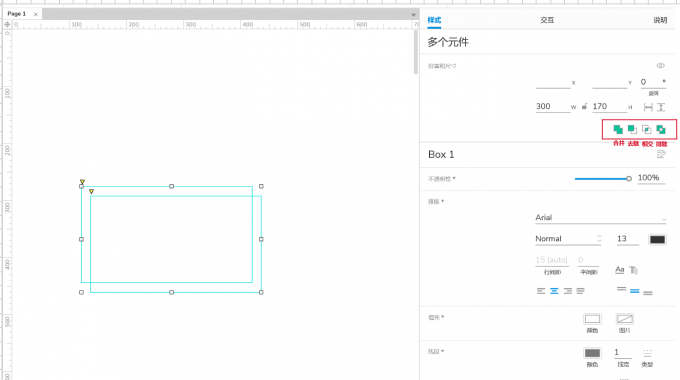Click the character spacing field showing 0

(x=588, y=260)
